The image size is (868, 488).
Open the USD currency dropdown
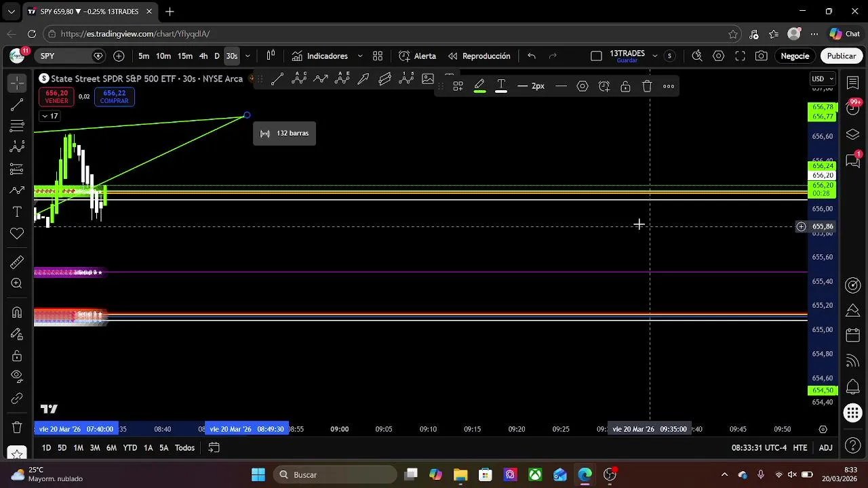pyautogui.click(x=823, y=79)
